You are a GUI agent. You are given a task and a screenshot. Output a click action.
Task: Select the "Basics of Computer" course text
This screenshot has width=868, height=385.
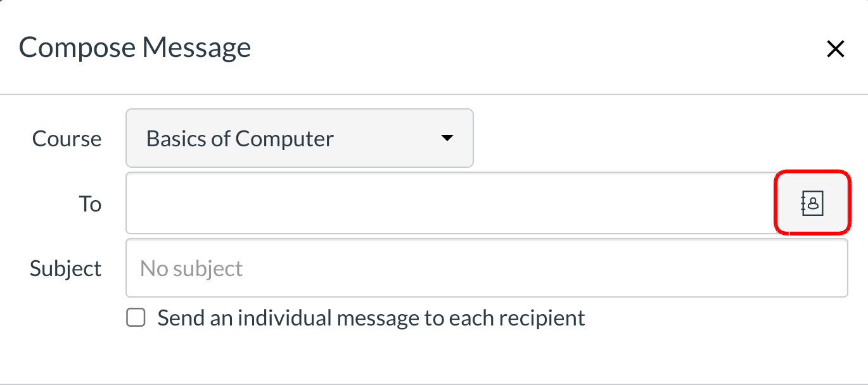tap(239, 138)
